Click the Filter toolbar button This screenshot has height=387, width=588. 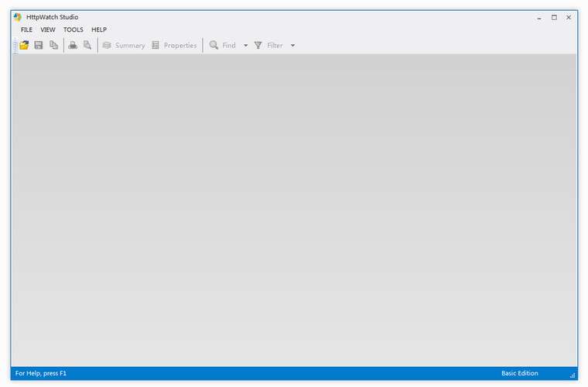coord(268,46)
